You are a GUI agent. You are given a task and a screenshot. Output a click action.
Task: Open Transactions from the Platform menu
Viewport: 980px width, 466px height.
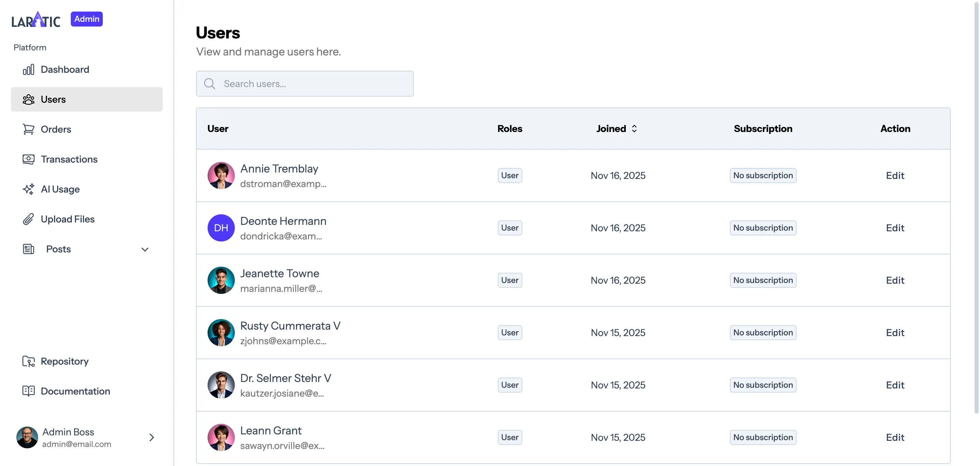69,159
